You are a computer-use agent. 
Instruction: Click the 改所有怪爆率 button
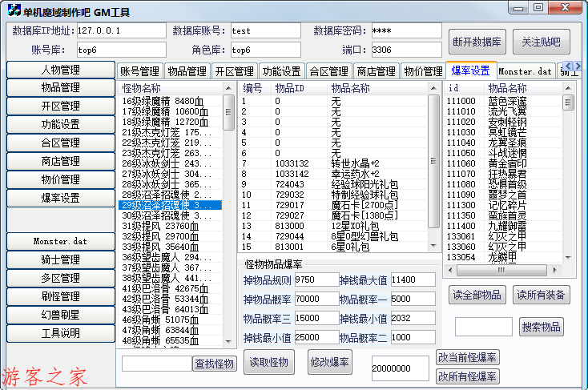[x=467, y=376]
